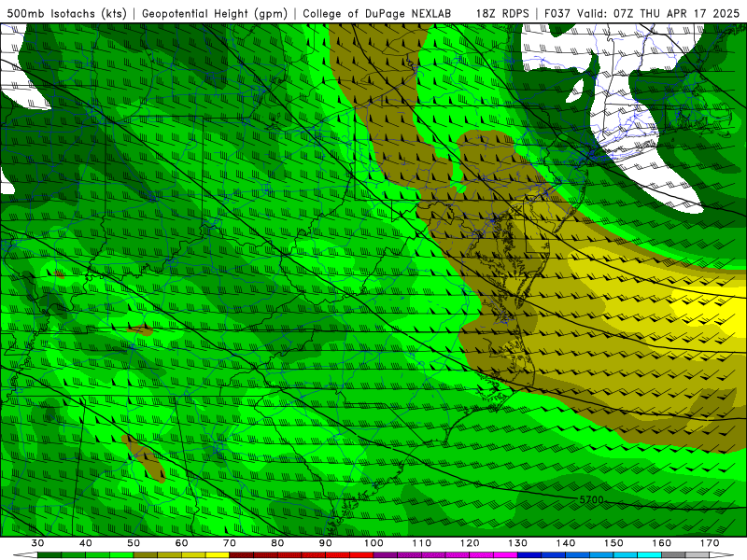Click the legend value 90
This screenshot has width=747, height=560.
click(325, 543)
